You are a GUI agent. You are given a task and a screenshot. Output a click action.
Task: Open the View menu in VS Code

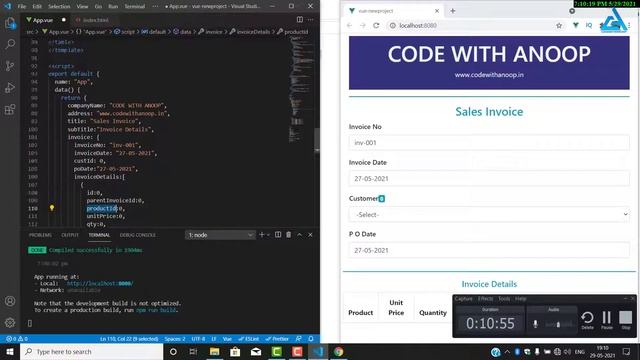tap(82, 7)
